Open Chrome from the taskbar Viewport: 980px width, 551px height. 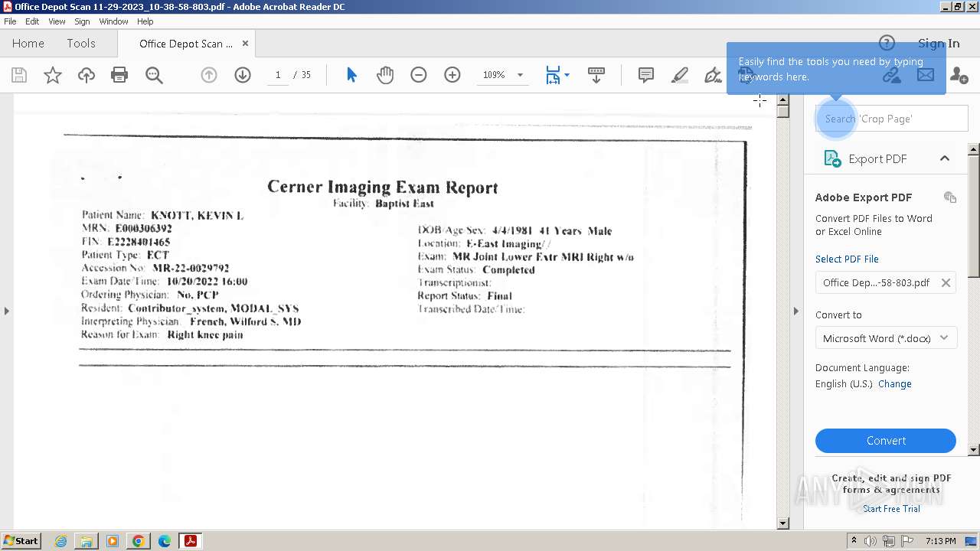click(139, 541)
